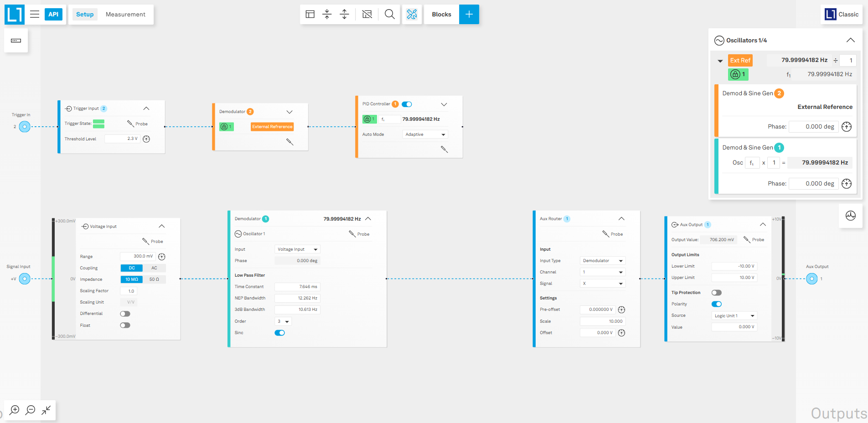The height and width of the screenshot is (423, 868).
Task: Click the zoom in magnifier icon
Action: 15,410
